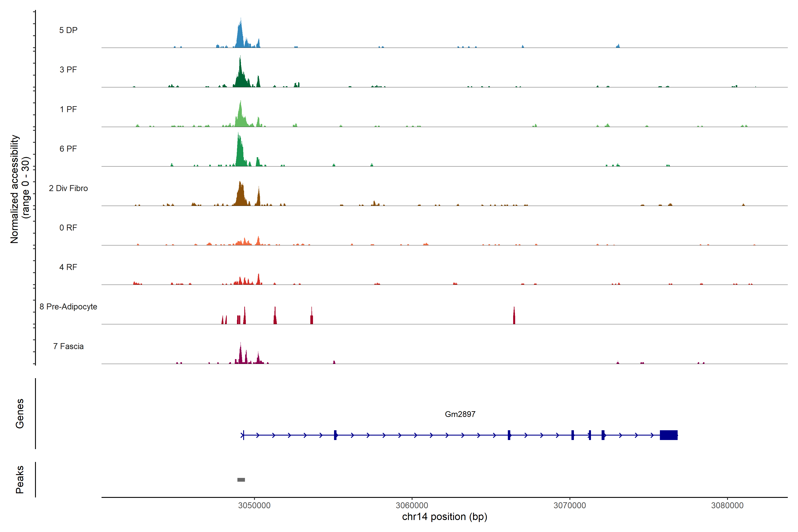Click the 7 Fascia track label
The width and height of the screenshot is (798, 532).
(x=68, y=346)
